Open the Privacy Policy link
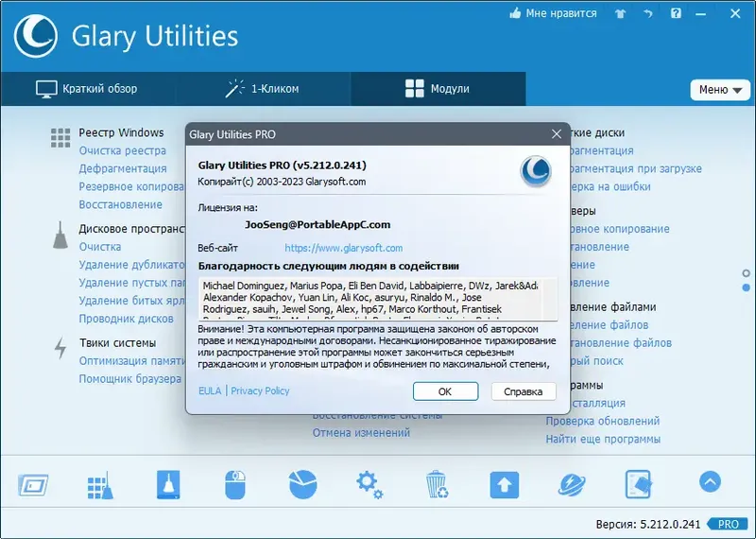Viewport: 756px width, 539px height. [x=260, y=391]
